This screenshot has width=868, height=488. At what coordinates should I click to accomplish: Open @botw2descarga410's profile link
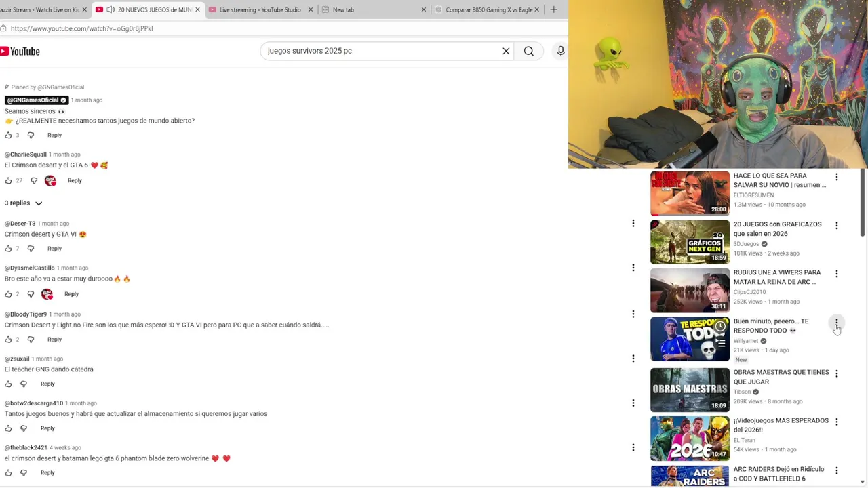pos(34,403)
